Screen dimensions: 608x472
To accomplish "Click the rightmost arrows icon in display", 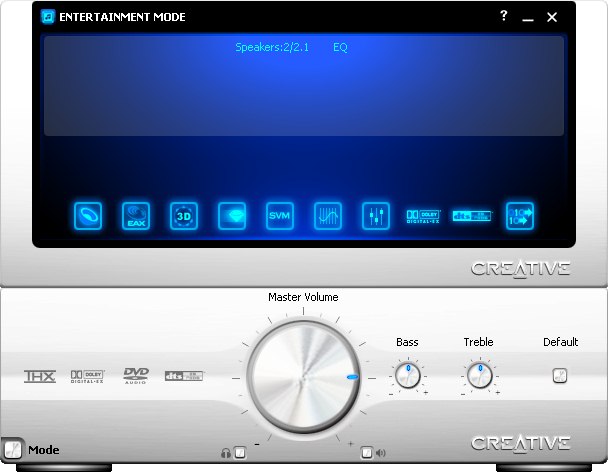I will [519, 216].
